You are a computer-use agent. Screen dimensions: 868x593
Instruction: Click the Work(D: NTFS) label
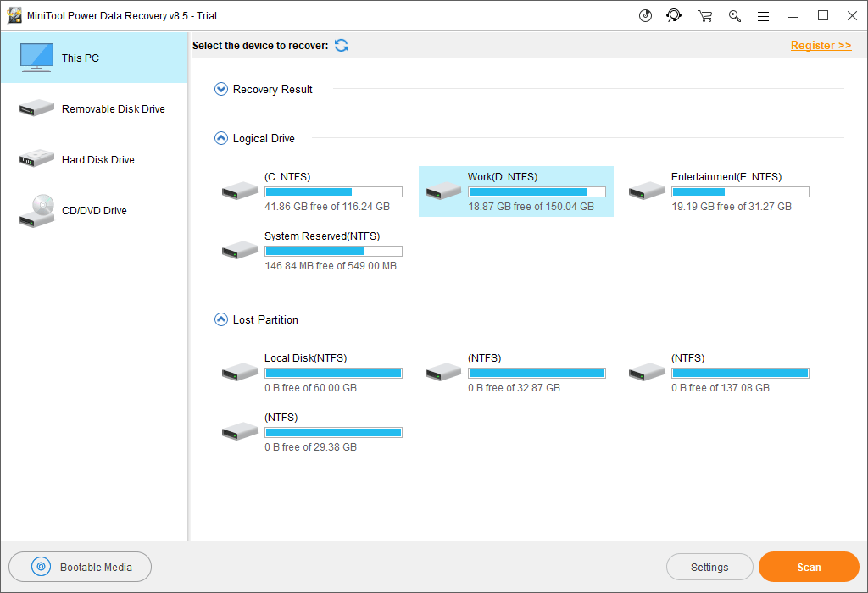point(503,177)
